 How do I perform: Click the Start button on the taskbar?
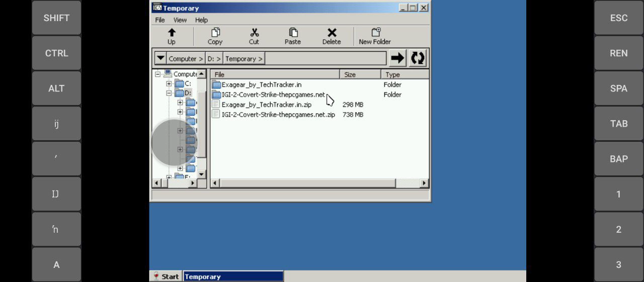click(x=167, y=276)
